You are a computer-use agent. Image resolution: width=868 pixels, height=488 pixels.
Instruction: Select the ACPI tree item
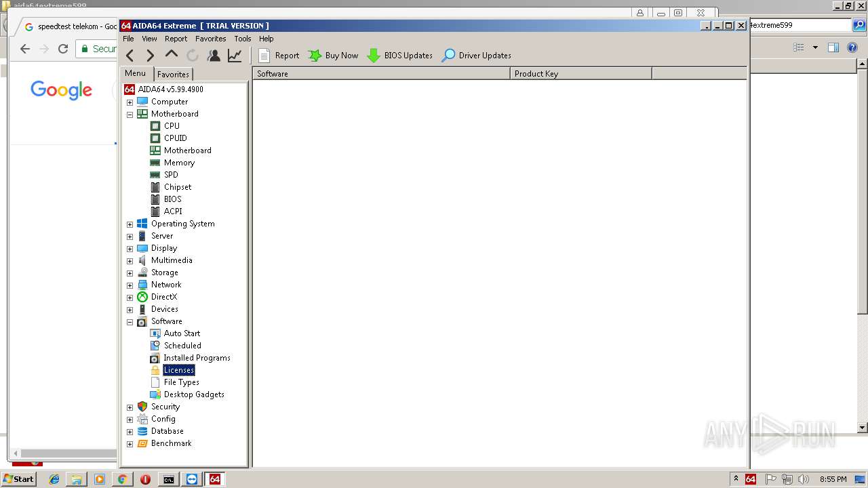[x=173, y=211]
